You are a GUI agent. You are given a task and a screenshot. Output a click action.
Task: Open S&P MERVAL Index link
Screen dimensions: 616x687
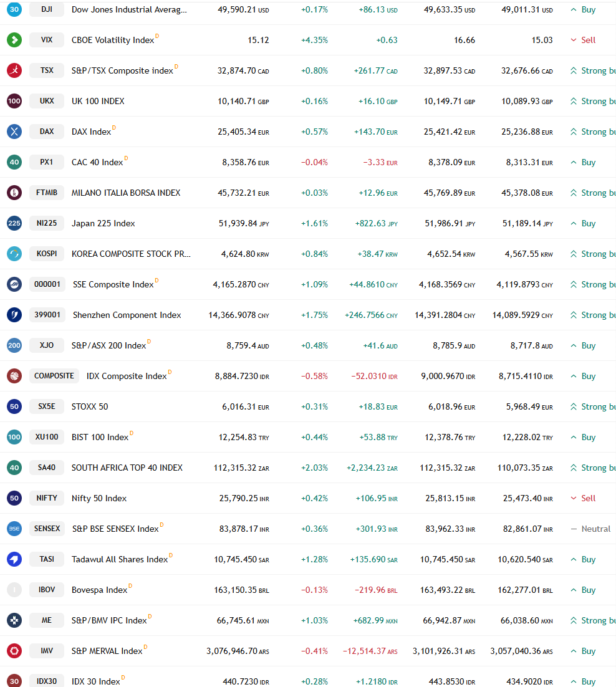point(107,651)
